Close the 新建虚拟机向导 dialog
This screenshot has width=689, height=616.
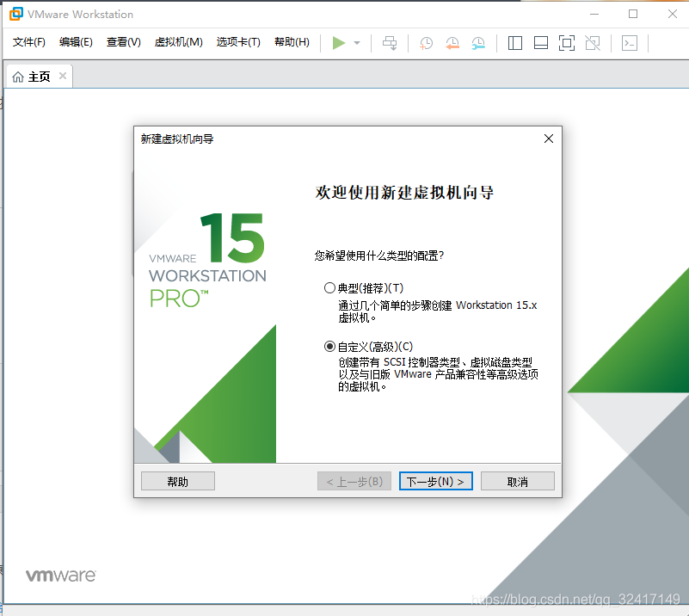click(549, 139)
